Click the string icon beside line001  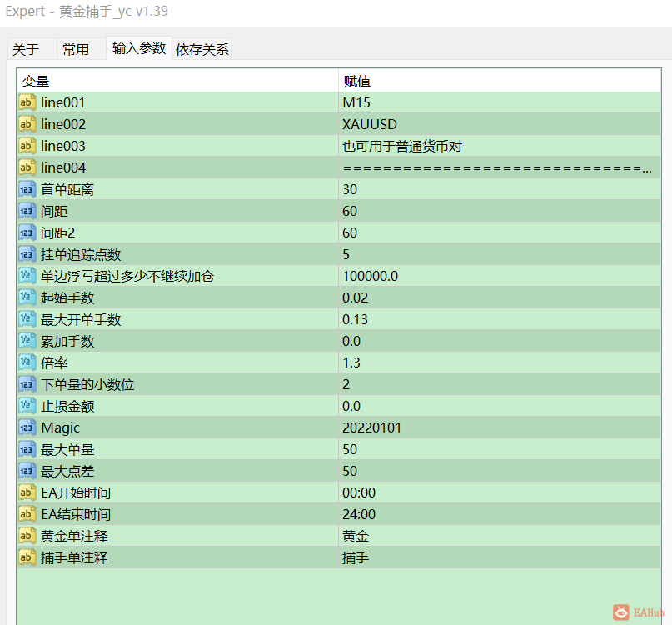(x=27, y=102)
